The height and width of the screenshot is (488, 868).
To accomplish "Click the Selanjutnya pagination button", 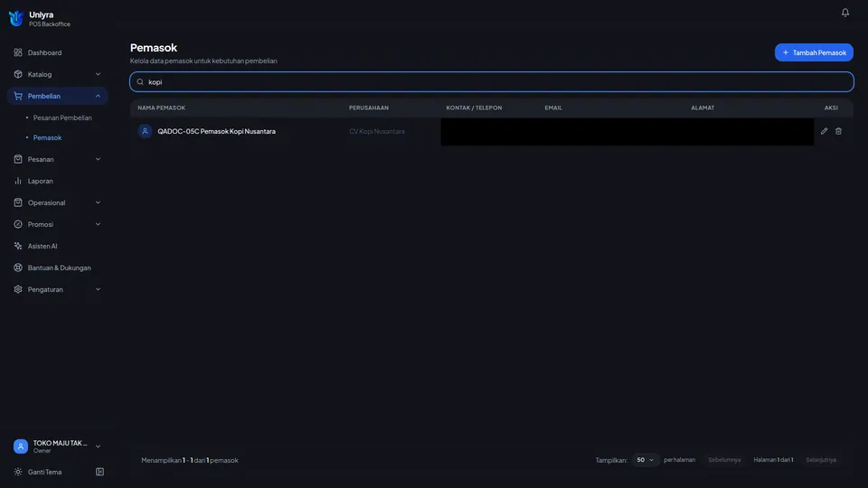I will pyautogui.click(x=821, y=460).
